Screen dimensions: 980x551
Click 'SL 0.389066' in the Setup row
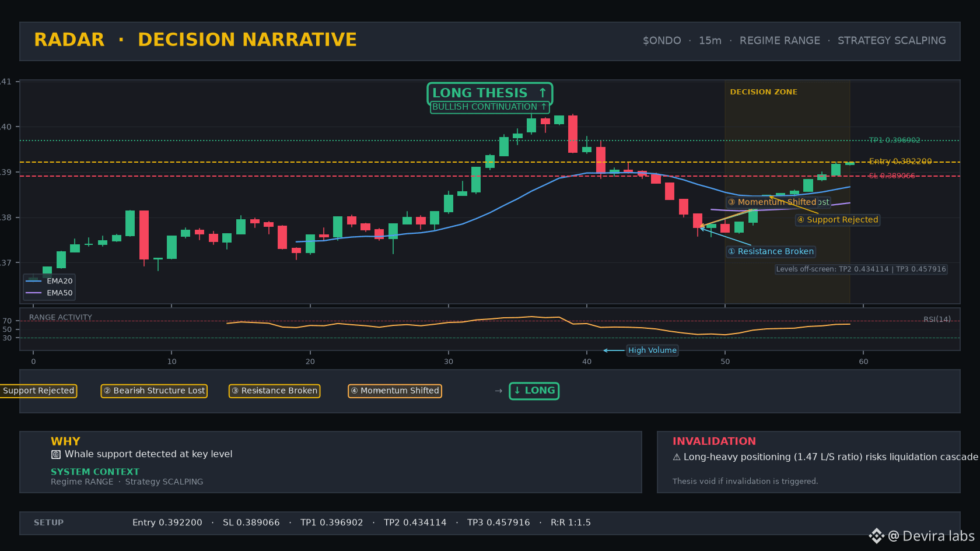(x=251, y=522)
